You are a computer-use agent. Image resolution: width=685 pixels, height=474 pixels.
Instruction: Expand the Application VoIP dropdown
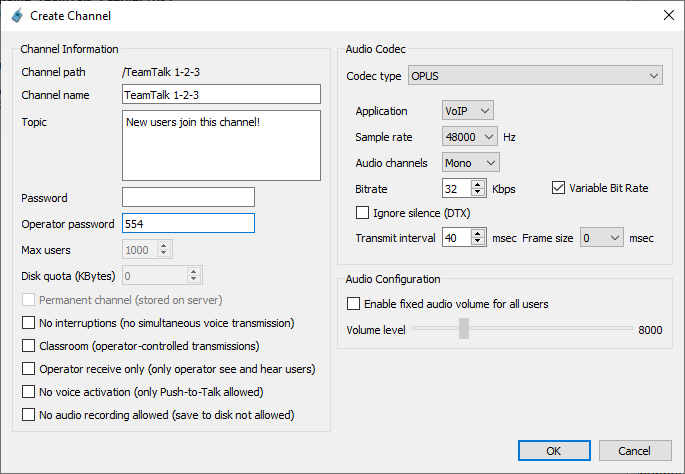point(467,111)
